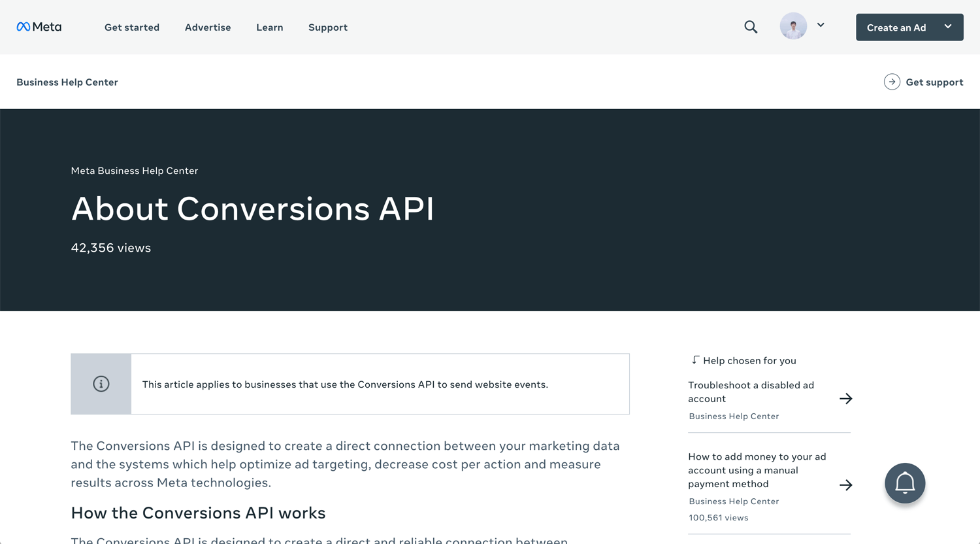Go to Business Help Center link
Image resolution: width=980 pixels, height=544 pixels.
click(67, 82)
